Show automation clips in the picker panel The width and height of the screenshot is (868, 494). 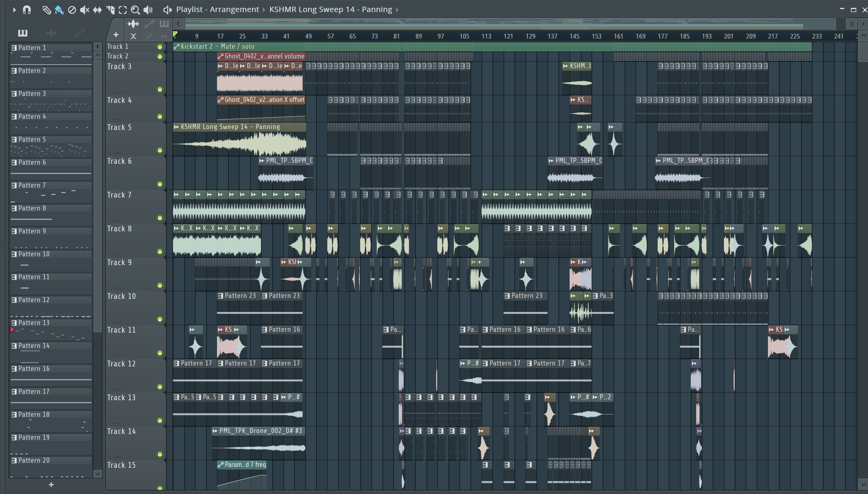click(80, 33)
